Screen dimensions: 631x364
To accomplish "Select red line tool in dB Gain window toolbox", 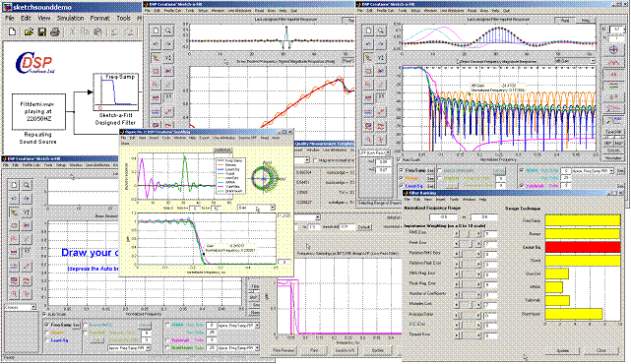I will (381, 85).
